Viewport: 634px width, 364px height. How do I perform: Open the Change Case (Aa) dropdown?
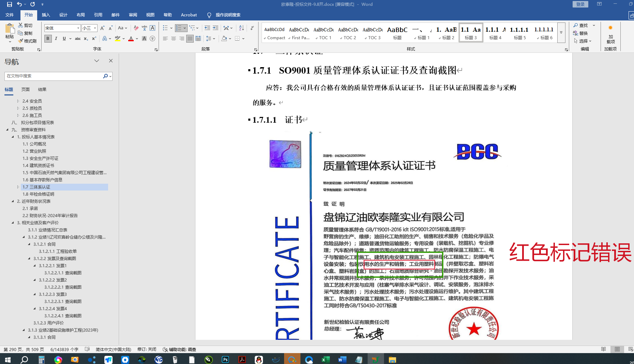pyautogui.click(x=122, y=28)
